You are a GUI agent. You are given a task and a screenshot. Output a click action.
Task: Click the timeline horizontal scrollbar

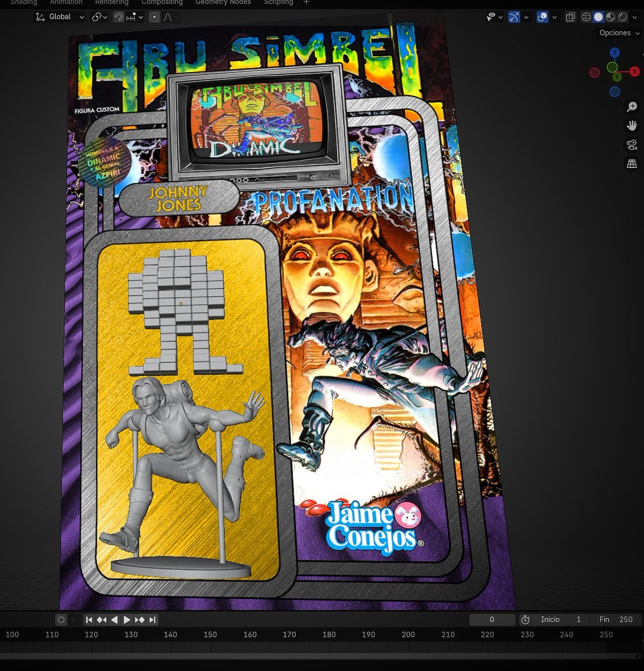pos(320,656)
